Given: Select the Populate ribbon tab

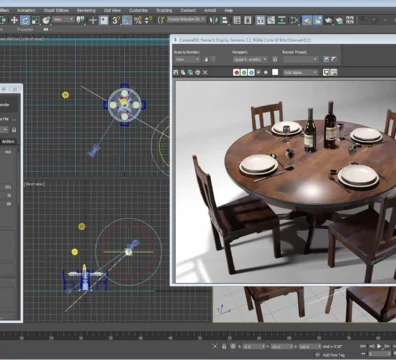Looking at the screenshot, I should click(25, 30).
